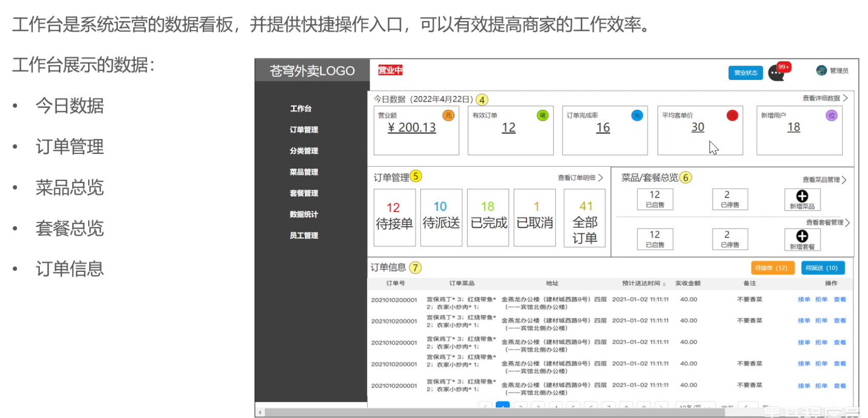Click the plus icon for 新增菜品
Viewport: 868px width, 418px height.
point(802,196)
